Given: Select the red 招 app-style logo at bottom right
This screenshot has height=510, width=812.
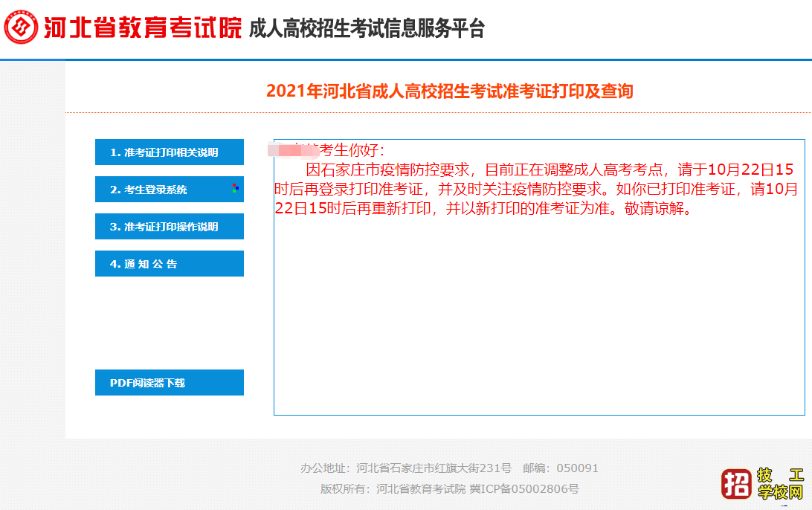Looking at the screenshot, I should (736, 483).
